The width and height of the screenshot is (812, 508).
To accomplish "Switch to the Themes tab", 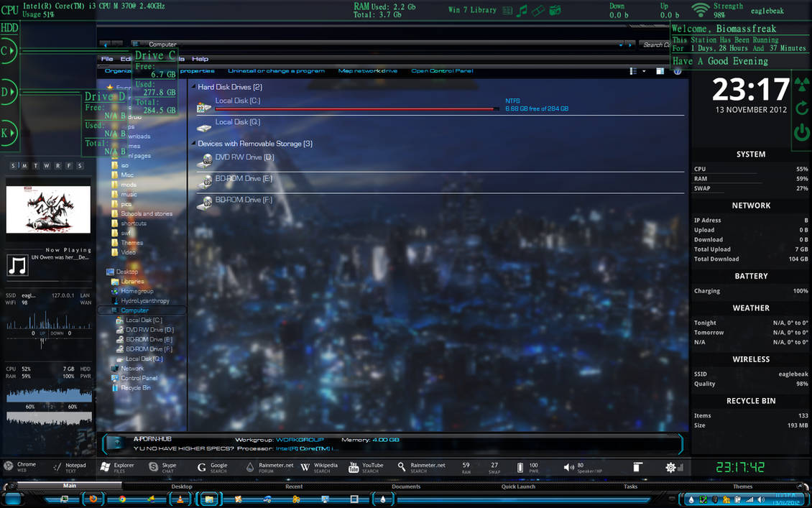I will click(742, 486).
